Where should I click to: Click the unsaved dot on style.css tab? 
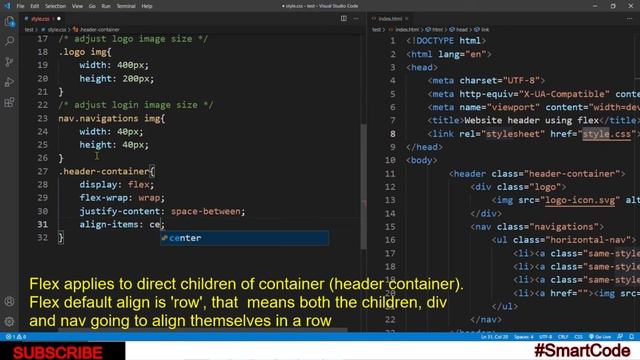pos(59,18)
